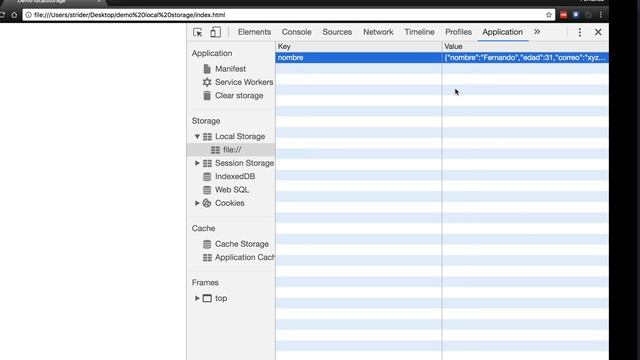The width and height of the screenshot is (640, 360).
Task: Click the Session Storage grid icon
Action: point(207,163)
